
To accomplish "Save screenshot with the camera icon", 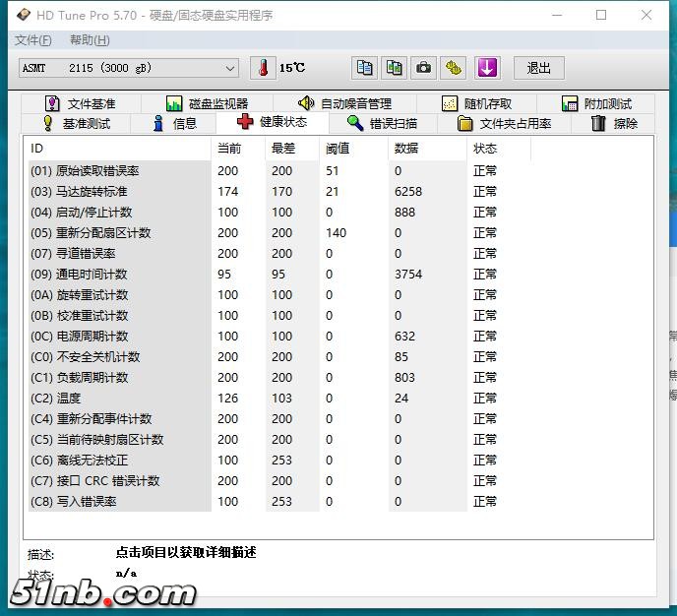I will pyautogui.click(x=423, y=68).
